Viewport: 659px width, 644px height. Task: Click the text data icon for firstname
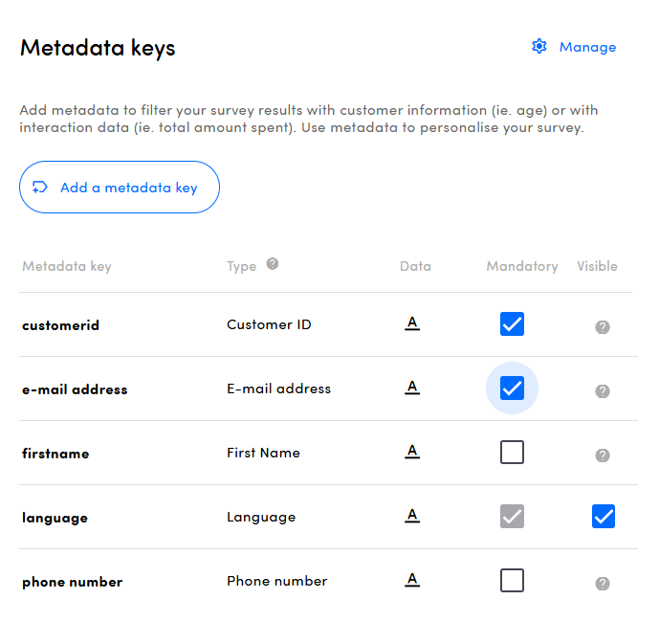pos(412,452)
